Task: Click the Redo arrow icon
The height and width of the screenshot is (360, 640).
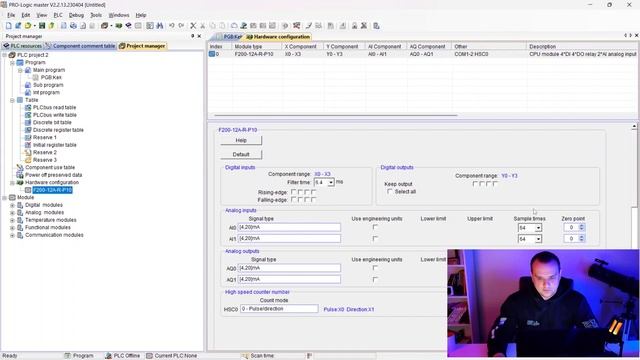Action: tap(181, 26)
